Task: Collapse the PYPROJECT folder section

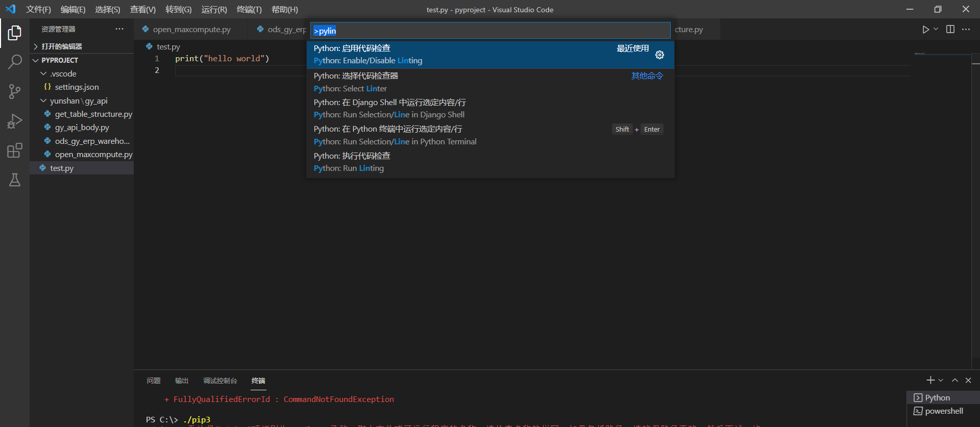Action: [x=82, y=60]
